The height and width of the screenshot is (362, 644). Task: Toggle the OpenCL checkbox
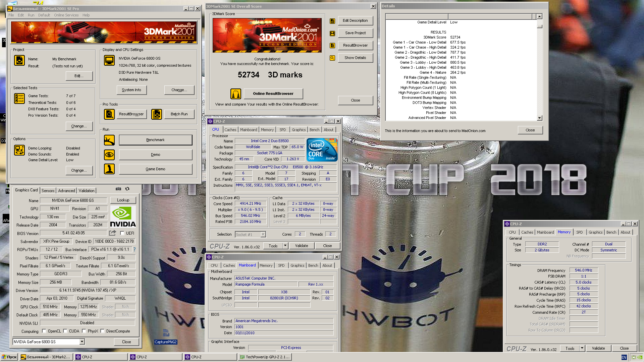click(x=44, y=331)
